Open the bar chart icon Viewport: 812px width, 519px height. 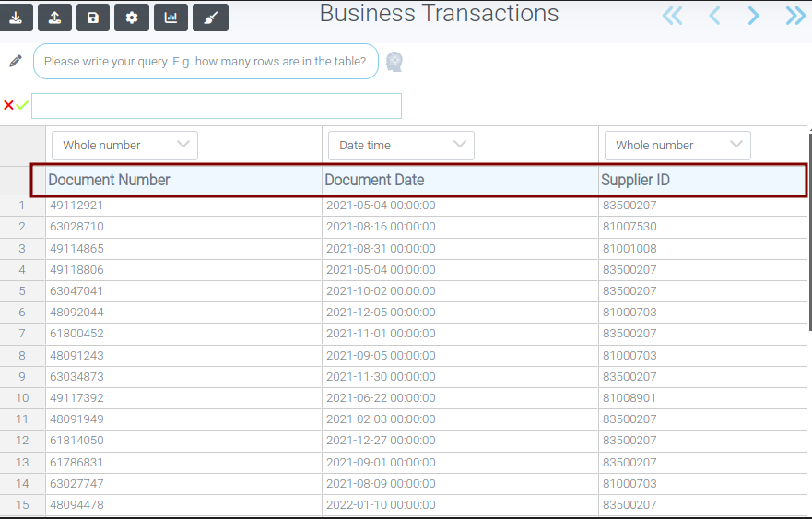[171, 18]
